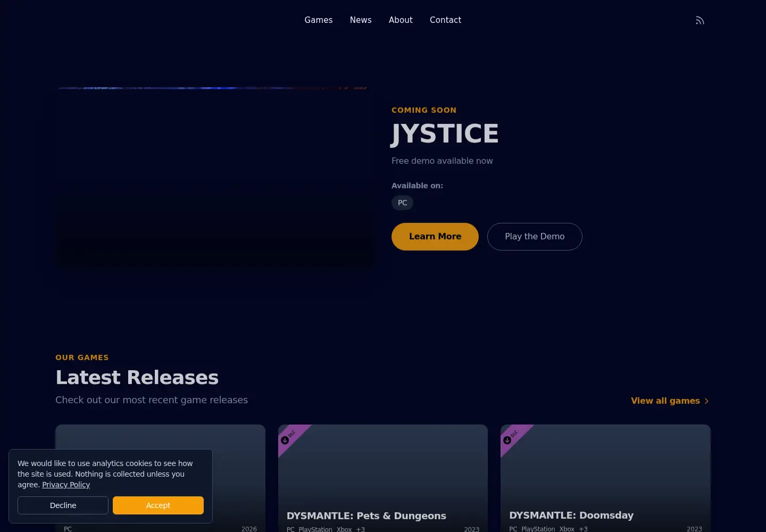Go to the About page
Image resolution: width=766 pixels, height=532 pixels.
tap(401, 20)
